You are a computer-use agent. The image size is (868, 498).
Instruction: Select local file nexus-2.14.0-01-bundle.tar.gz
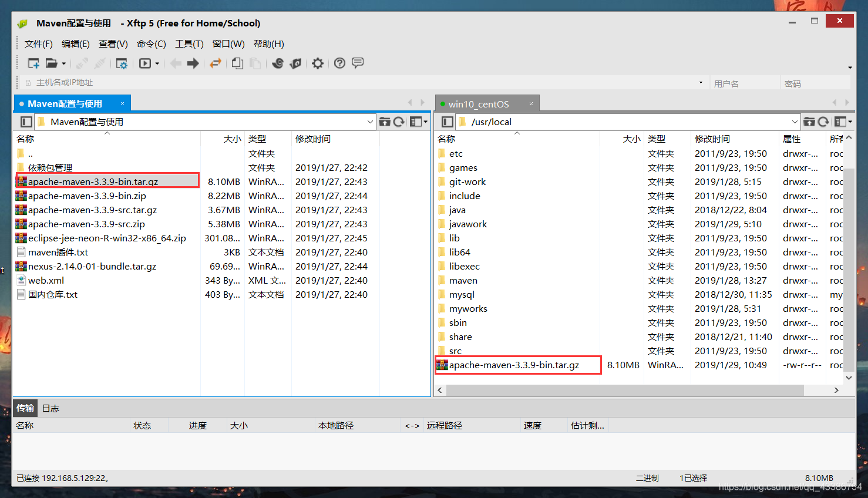click(92, 267)
